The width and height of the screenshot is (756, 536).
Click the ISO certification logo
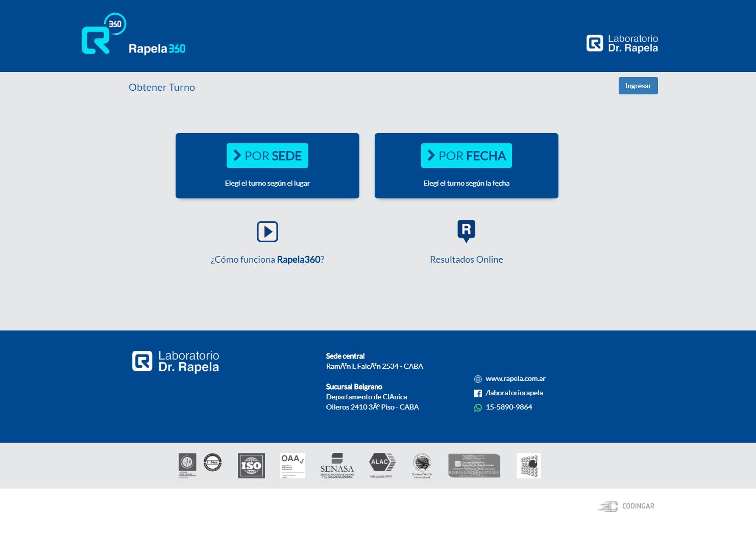pyautogui.click(x=251, y=466)
